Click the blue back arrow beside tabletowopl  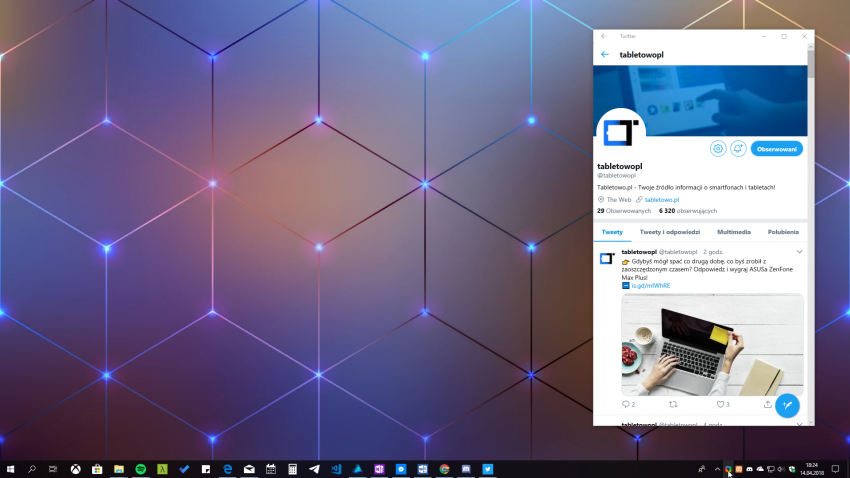(605, 54)
